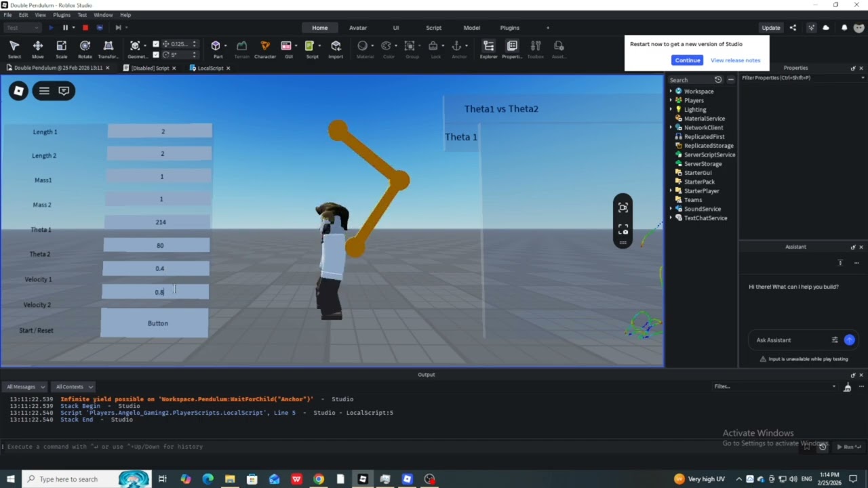Screen dimensions: 868x488
Task: Click the Length 1 value field
Action: [x=160, y=131]
